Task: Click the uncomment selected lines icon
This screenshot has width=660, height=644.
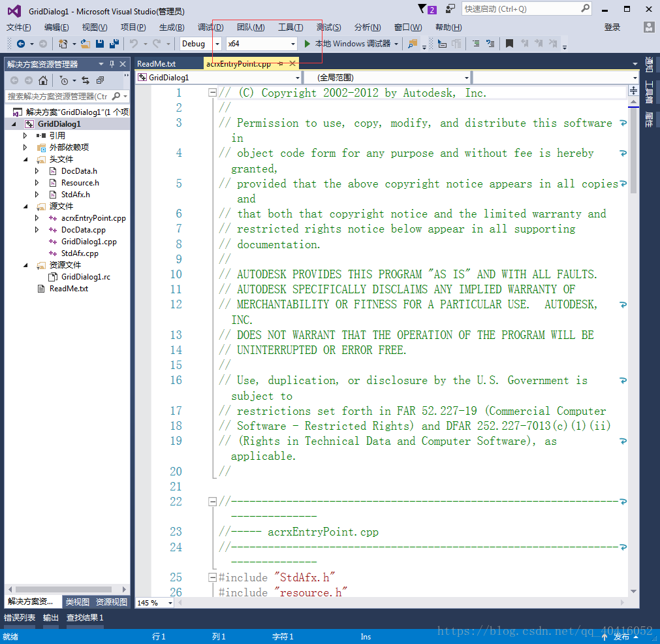Action: tap(490, 44)
